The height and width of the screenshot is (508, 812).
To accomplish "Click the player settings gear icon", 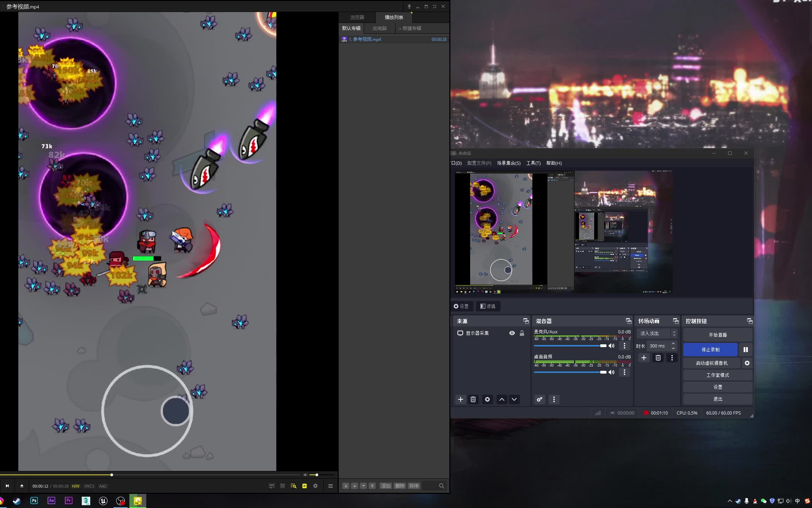I will [x=315, y=486].
